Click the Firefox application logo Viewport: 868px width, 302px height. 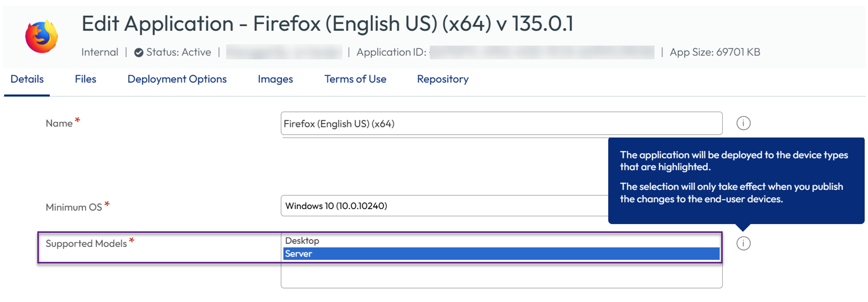(41, 36)
